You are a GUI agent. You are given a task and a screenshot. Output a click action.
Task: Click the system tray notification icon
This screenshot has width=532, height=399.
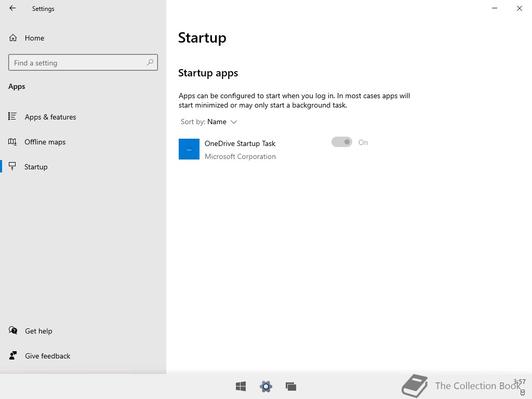point(523,393)
